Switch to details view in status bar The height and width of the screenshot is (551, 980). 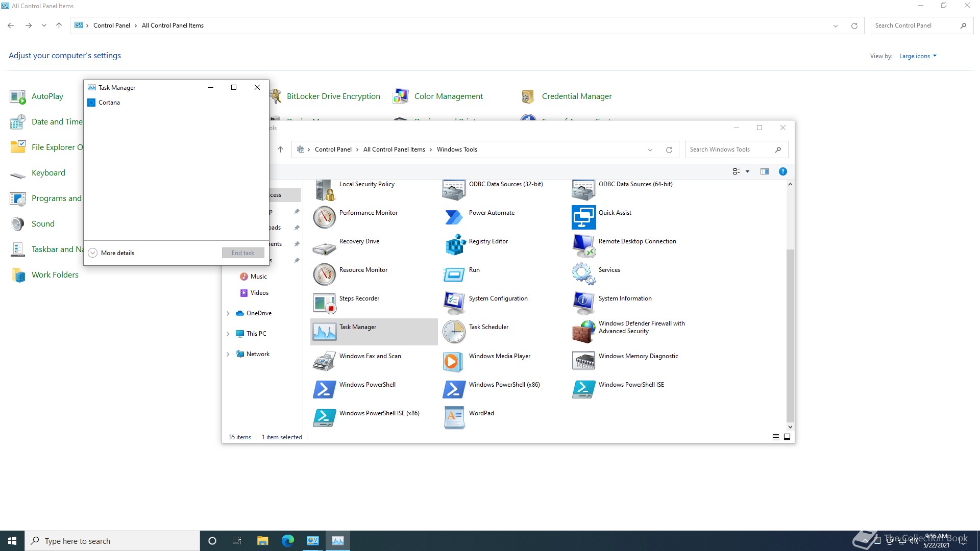(776, 437)
